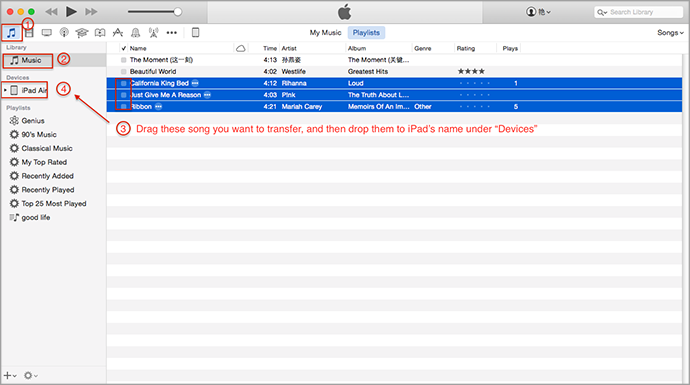690x385 pixels.
Task: Select the song "The Moment" row name
Action: click(161, 60)
